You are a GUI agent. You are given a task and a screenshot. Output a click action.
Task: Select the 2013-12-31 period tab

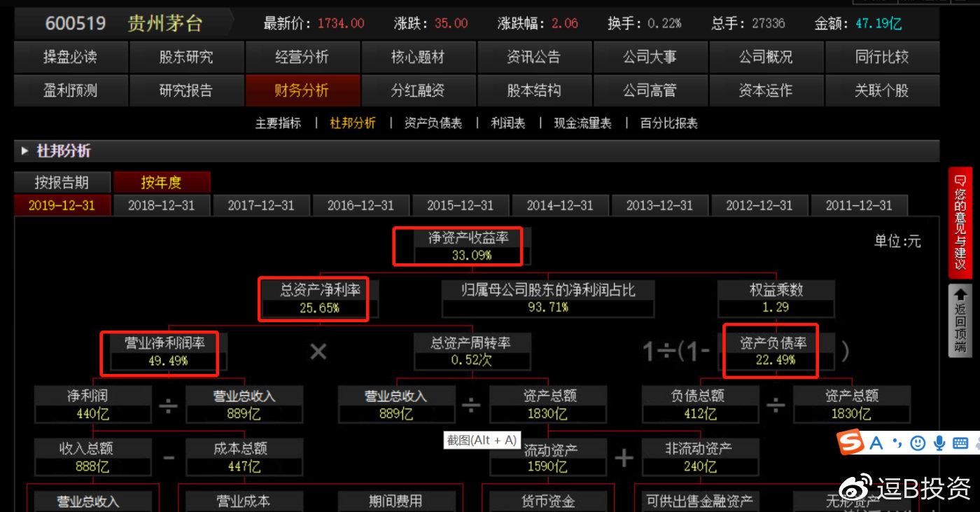coord(659,205)
